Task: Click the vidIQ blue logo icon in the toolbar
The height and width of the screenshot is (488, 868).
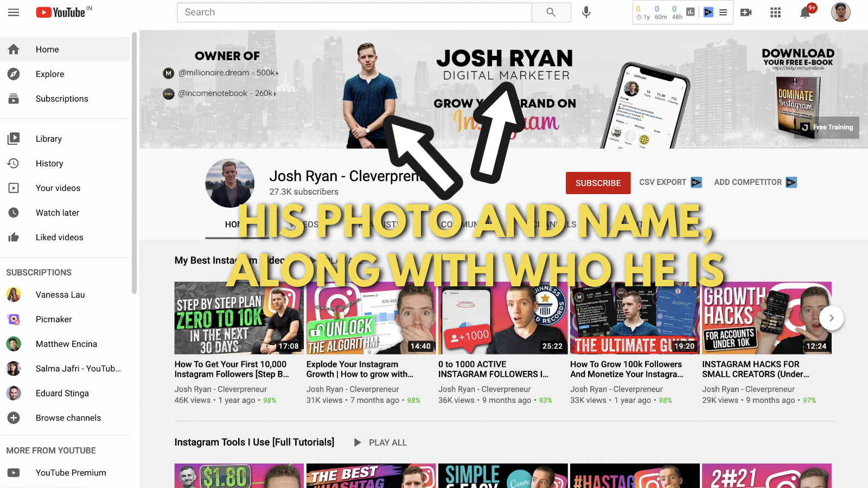Action: click(708, 12)
